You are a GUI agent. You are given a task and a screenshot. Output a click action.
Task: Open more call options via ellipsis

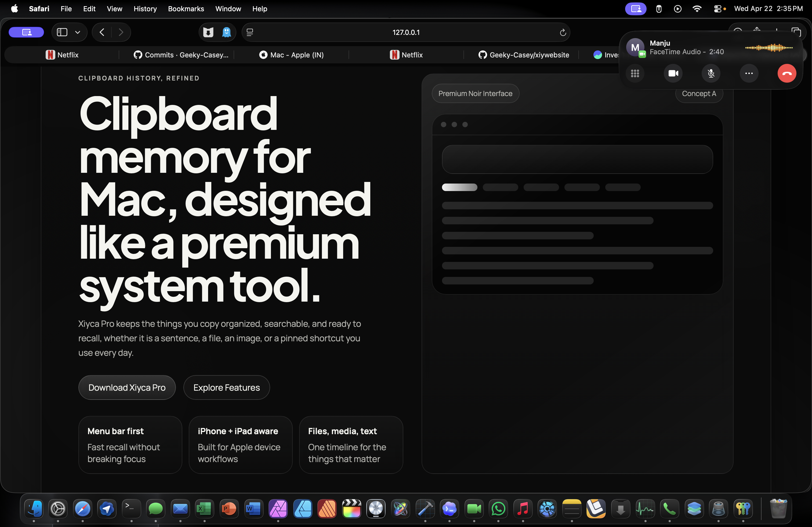point(749,73)
